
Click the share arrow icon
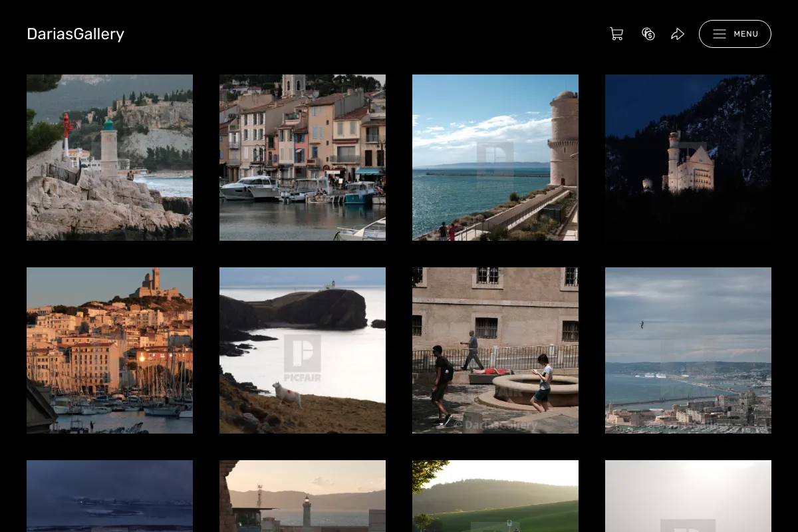(678, 34)
